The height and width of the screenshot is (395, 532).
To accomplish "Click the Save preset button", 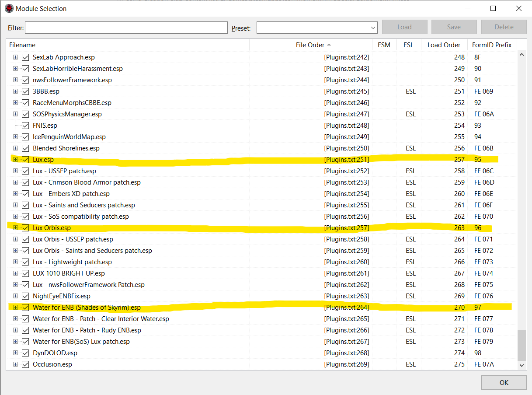I will tap(454, 27).
